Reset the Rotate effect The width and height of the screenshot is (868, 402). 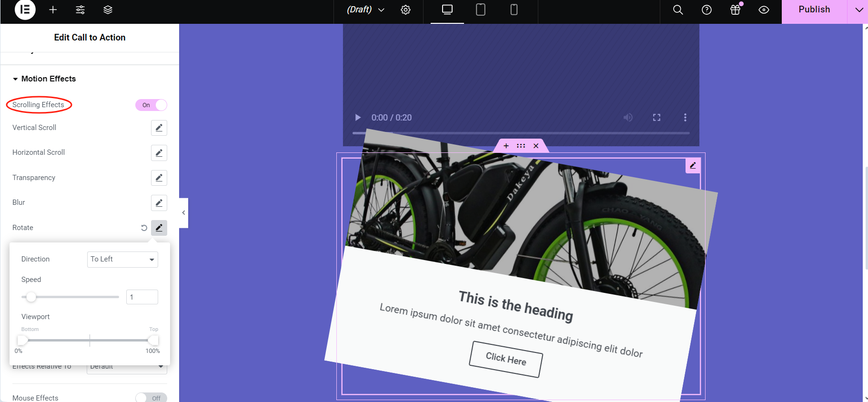tap(144, 228)
